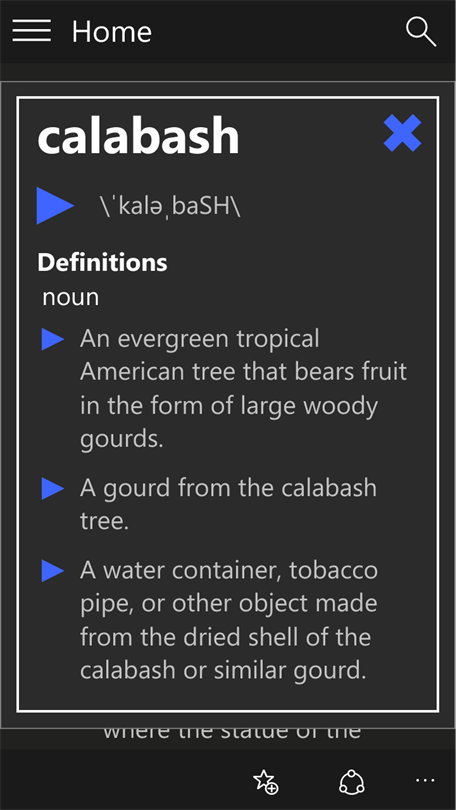456x810 pixels.
Task: Click the search magnifier icon
Action: coord(421,32)
